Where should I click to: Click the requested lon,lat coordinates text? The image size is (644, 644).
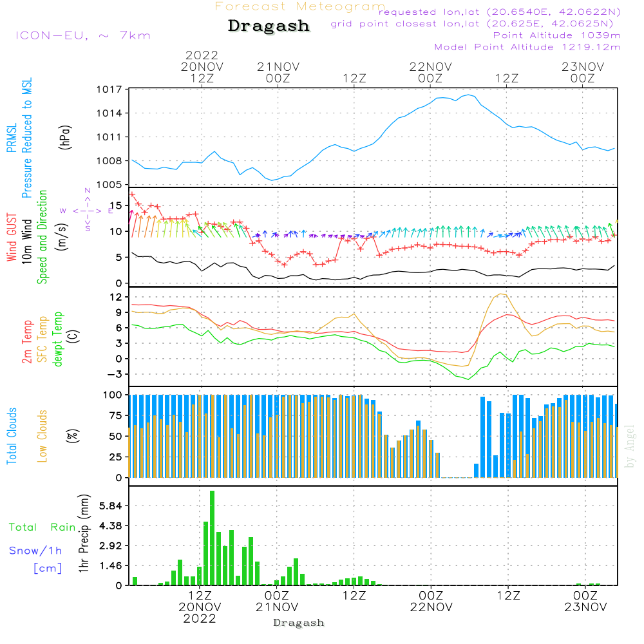click(x=500, y=12)
